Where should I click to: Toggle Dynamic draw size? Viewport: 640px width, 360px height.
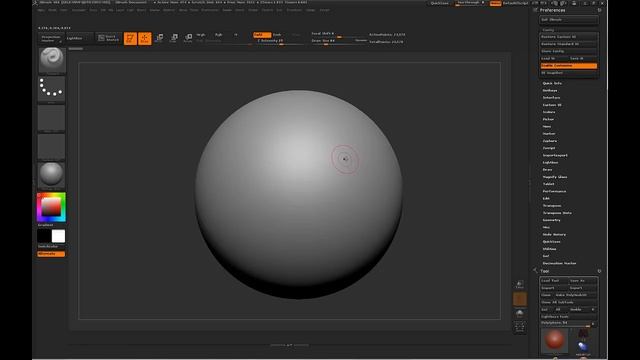360,40
